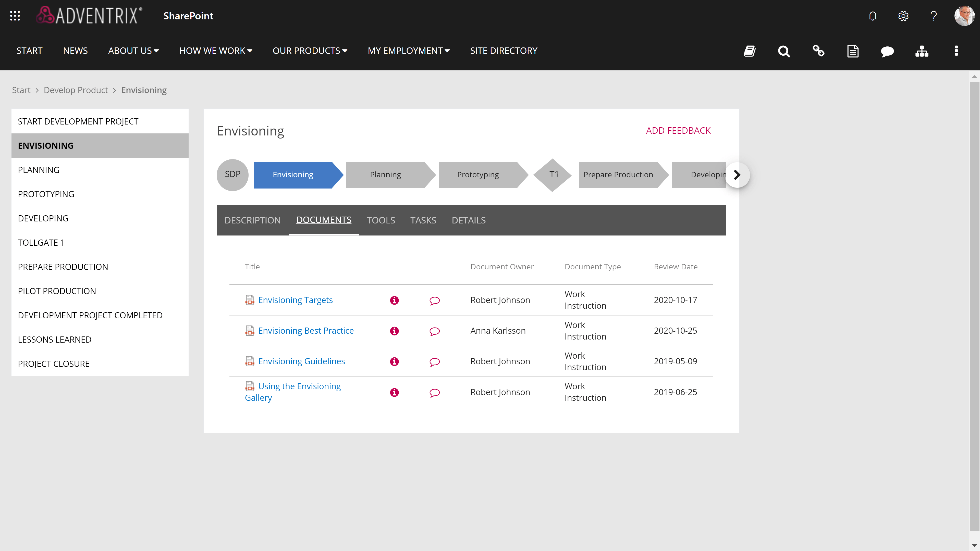Viewport: 980px width, 551px height.
Task: Open Envisioning Best Practice document
Action: (306, 330)
